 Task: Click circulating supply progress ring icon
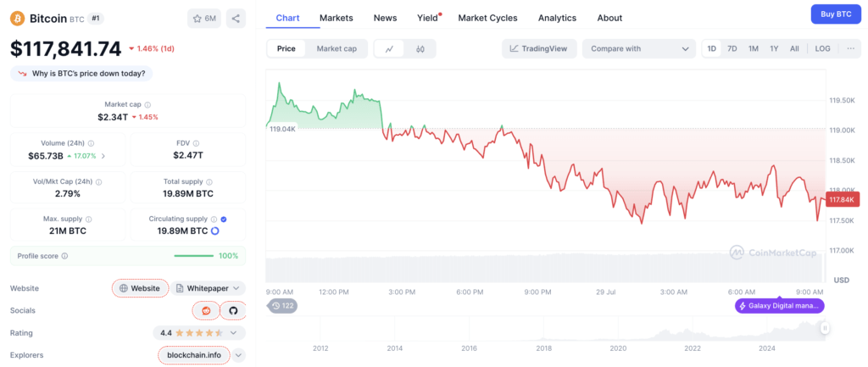click(215, 231)
